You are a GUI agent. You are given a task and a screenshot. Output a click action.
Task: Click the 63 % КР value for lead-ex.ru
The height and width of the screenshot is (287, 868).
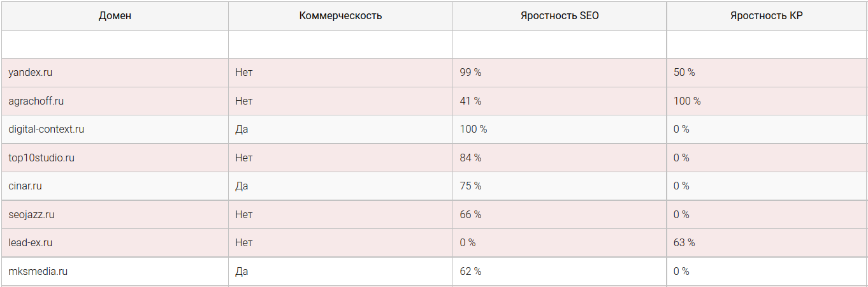(684, 243)
